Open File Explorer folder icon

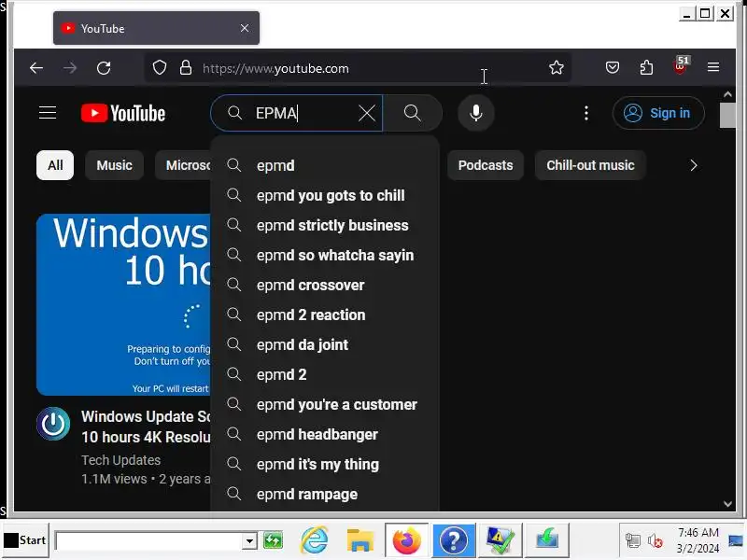[x=360, y=540]
